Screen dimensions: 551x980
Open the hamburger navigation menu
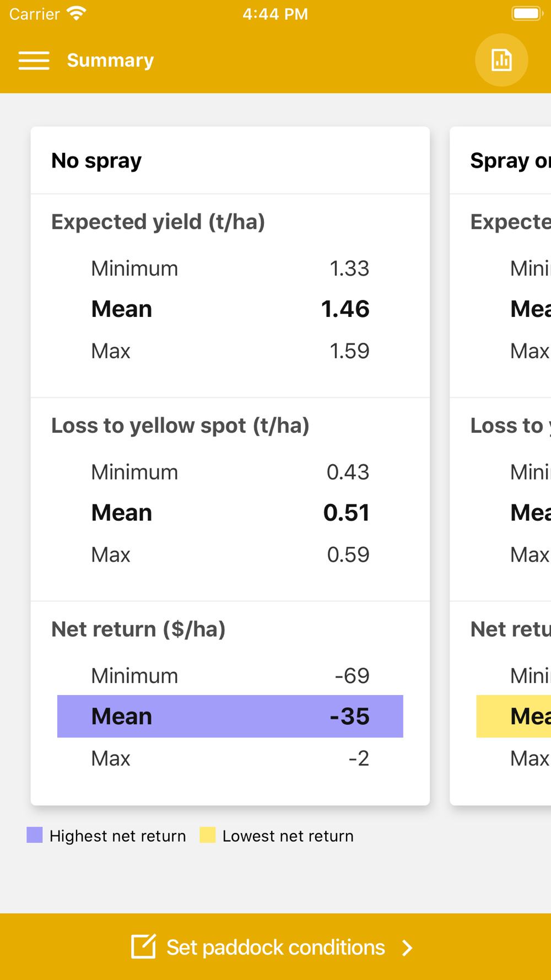tap(34, 60)
